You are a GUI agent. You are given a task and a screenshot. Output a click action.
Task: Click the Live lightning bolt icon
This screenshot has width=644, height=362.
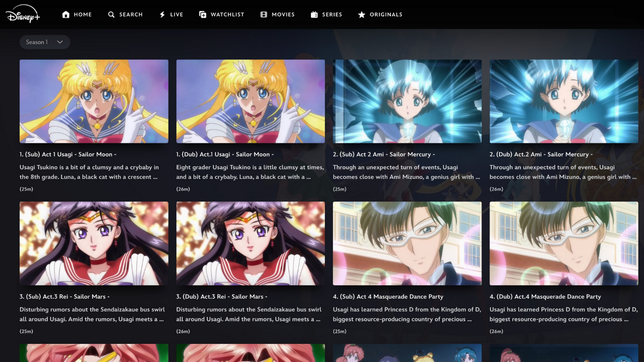click(x=162, y=15)
